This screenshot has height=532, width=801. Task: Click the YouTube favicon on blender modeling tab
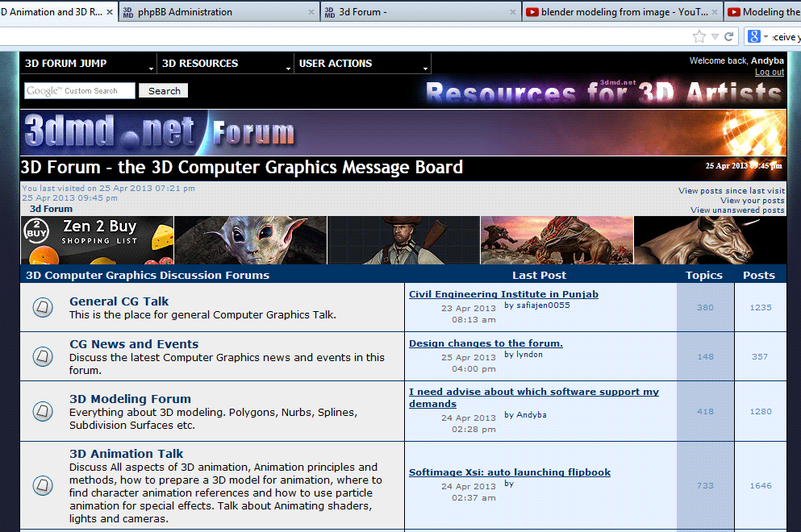[532, 12]
